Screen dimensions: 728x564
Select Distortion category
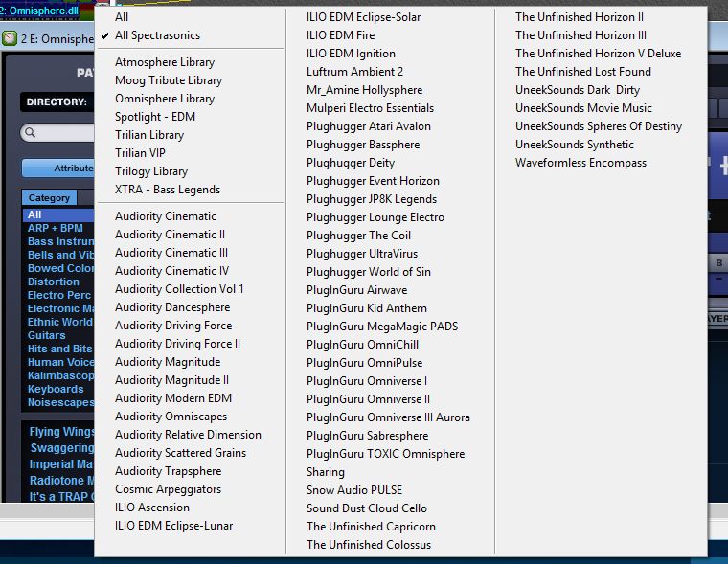(x=54, y=282)
